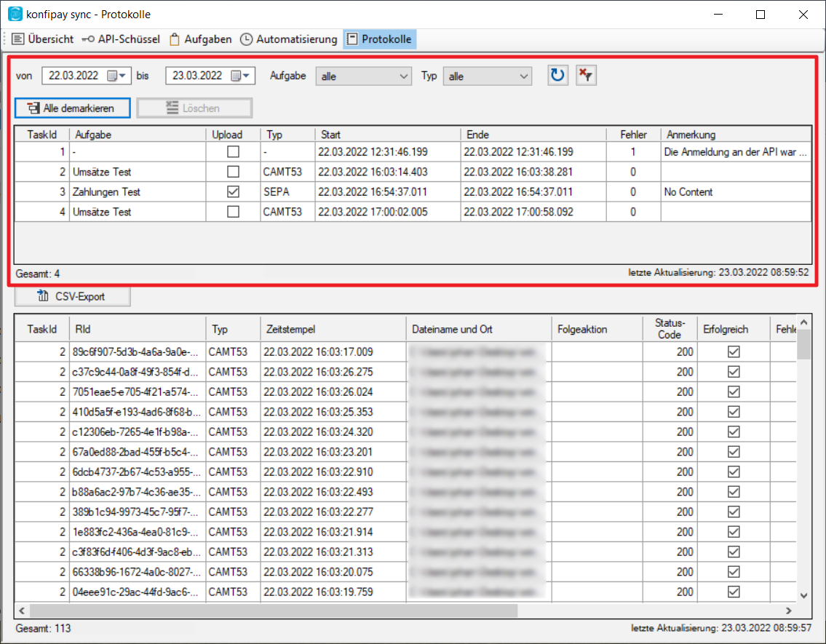Expand the Typ filter dropdown

[524, 76]
